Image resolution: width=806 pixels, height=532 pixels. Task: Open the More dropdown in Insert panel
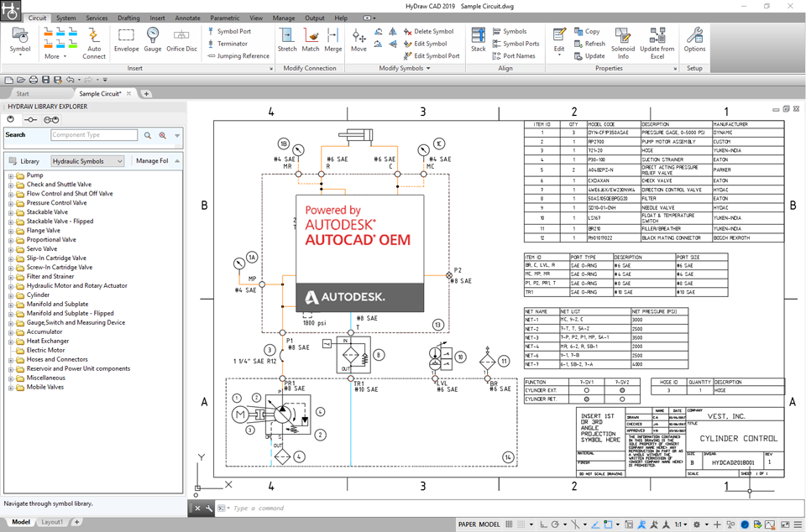click(55, 56)
